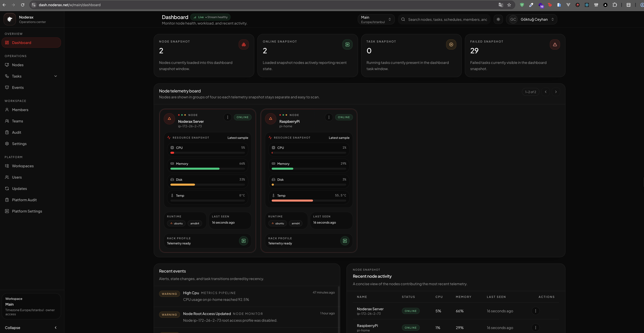Open RaspberryPi card three-dot menu
The height and width of the screenshot is (333, 644).
pyautogui.click(x=329, y=117)
